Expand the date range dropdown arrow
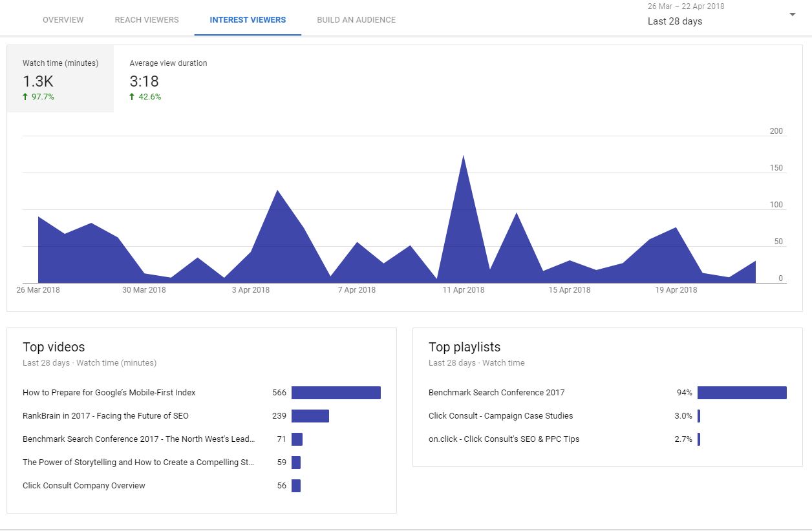This screenshot has height=531, width=812. tap(793, 14)
